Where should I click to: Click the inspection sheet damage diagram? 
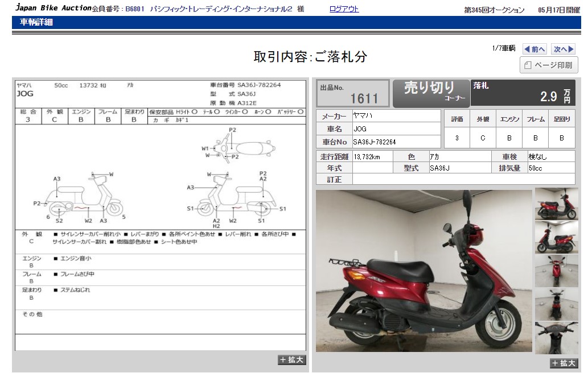point(161,177)
